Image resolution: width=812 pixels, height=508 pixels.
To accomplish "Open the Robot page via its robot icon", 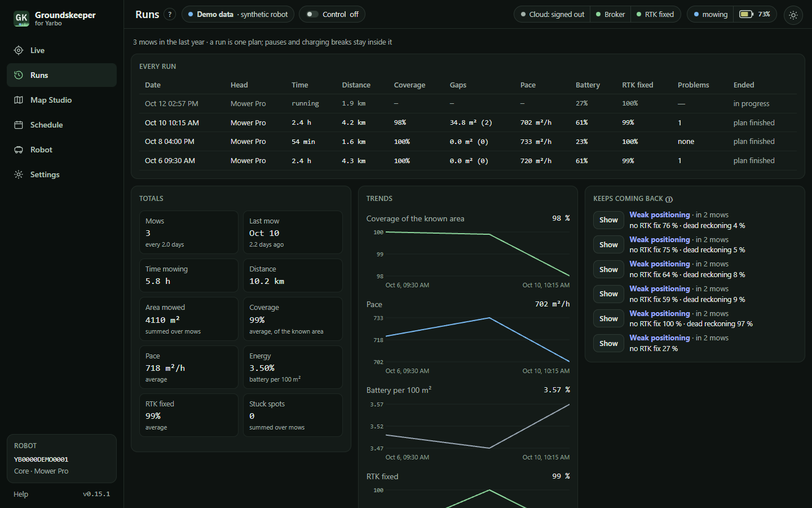I will (x=19, y=150).
